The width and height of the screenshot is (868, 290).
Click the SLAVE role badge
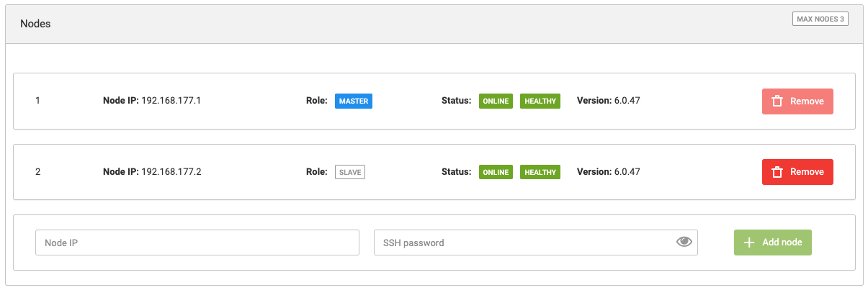click(x=350, y=172)
